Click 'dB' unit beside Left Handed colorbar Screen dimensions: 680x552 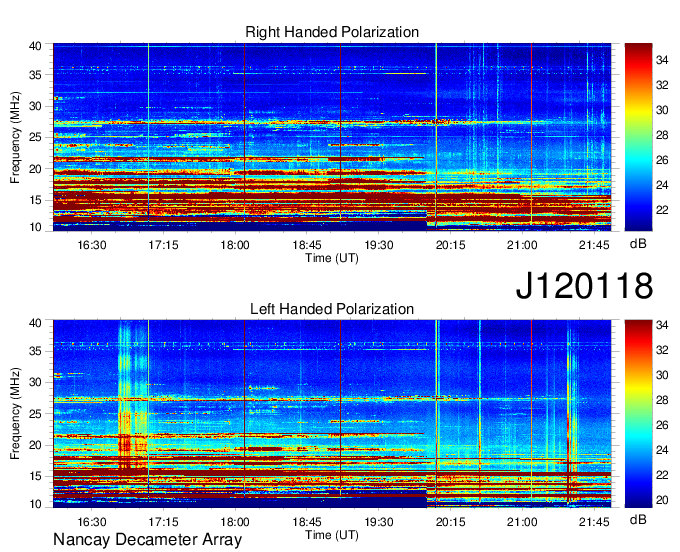[x=638, y=520]
